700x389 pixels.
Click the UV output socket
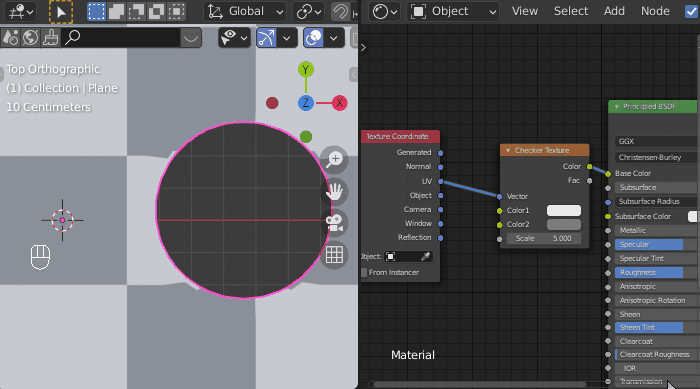point(440,181)
